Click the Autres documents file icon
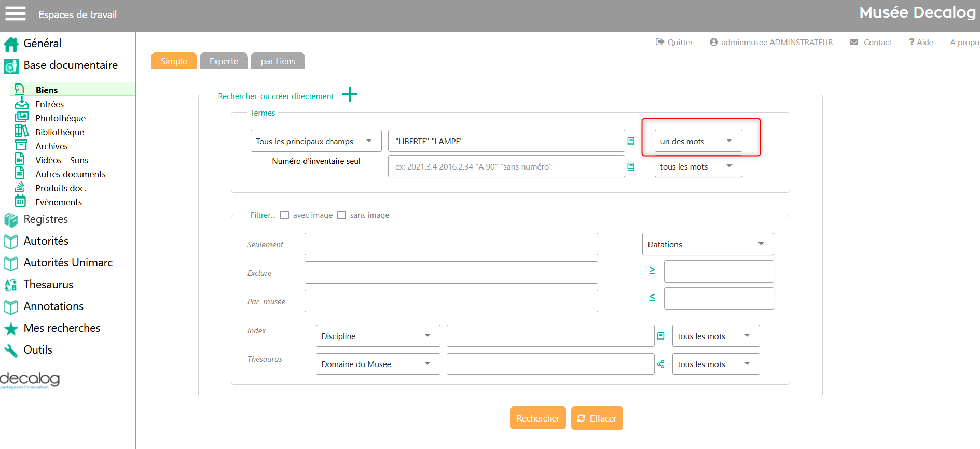Viewport: 980px width, 449px height. coord(20,173)
